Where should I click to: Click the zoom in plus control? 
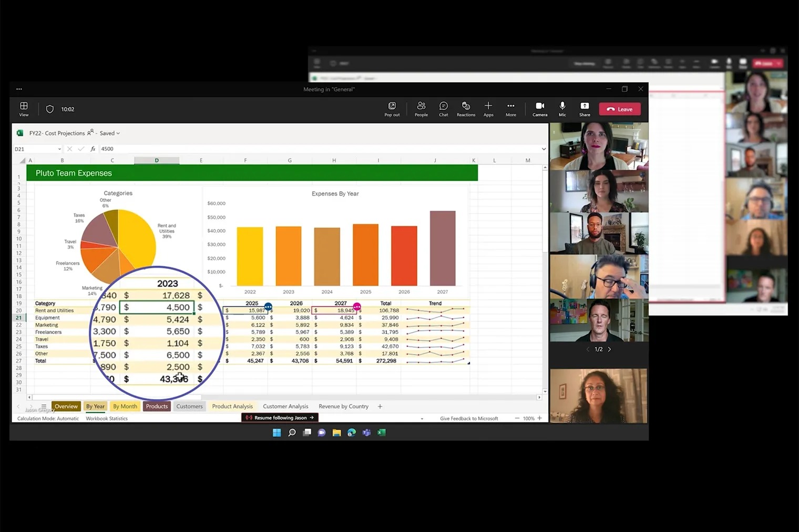click(539, 419)
